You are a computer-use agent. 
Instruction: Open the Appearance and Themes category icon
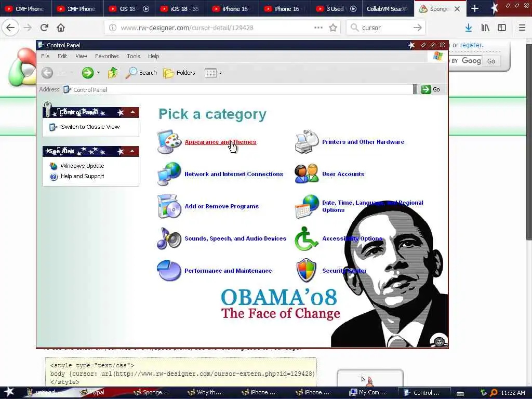tap(169, 141)
